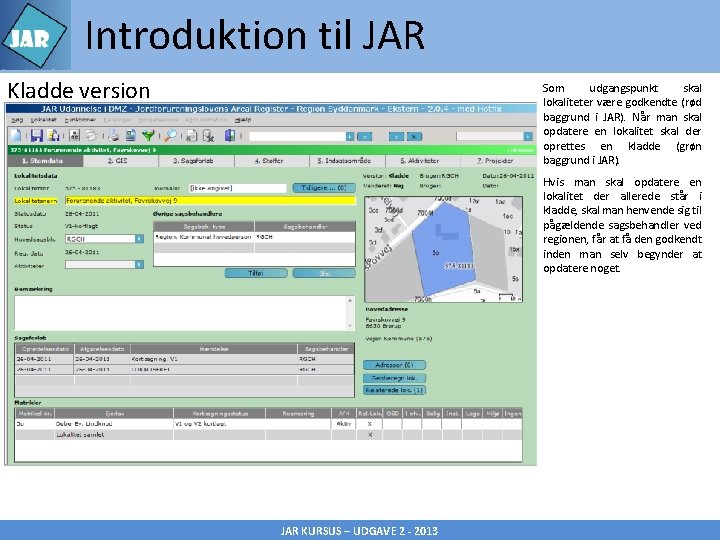This screenshot has height=540, width=720.
Task: Click the Vejen Kommune (575) text
Action: [x=399, y=338]
